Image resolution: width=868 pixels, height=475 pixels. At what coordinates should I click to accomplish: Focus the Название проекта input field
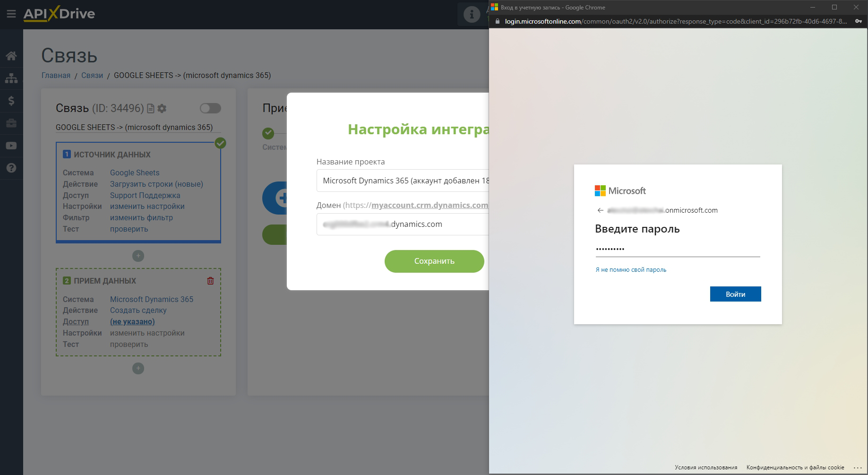point(403,181)
